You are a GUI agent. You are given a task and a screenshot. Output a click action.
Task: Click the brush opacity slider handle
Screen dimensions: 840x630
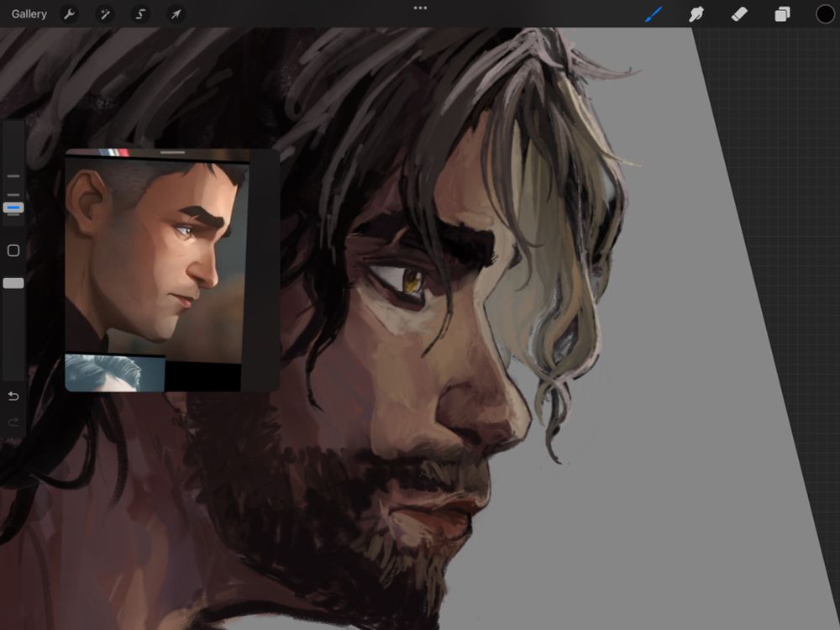pyautogui.click(x=13, y=283)
